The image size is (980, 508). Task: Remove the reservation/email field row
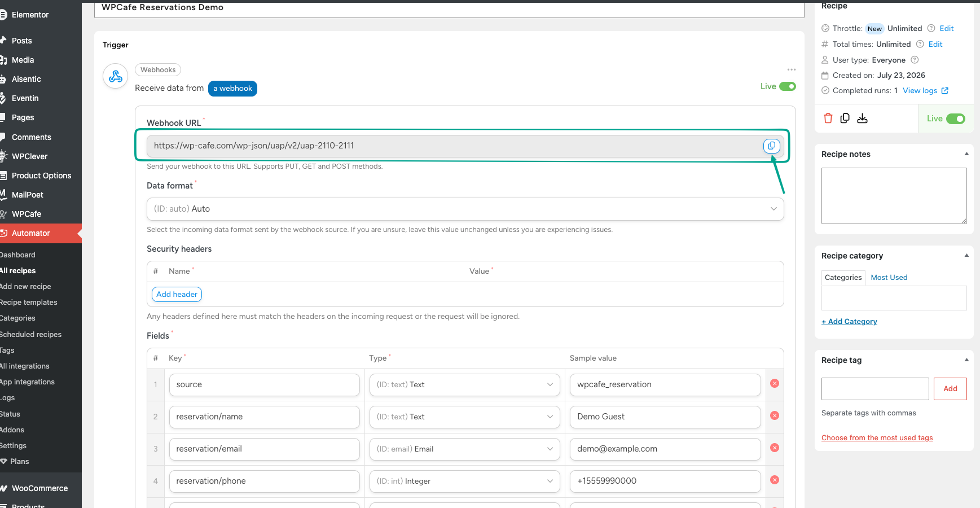click(775, 448)
